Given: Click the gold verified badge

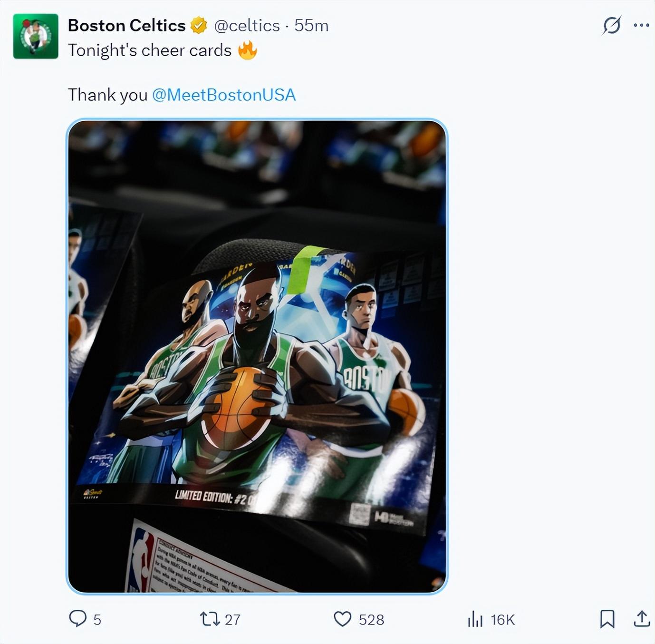Looking at the screenshot, I should [199, 25].
